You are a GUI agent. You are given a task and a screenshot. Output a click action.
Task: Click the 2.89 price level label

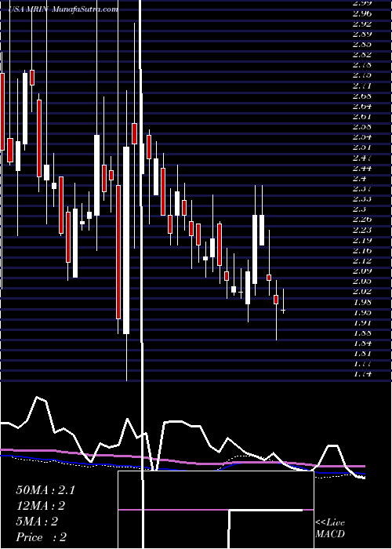[362, 35]
